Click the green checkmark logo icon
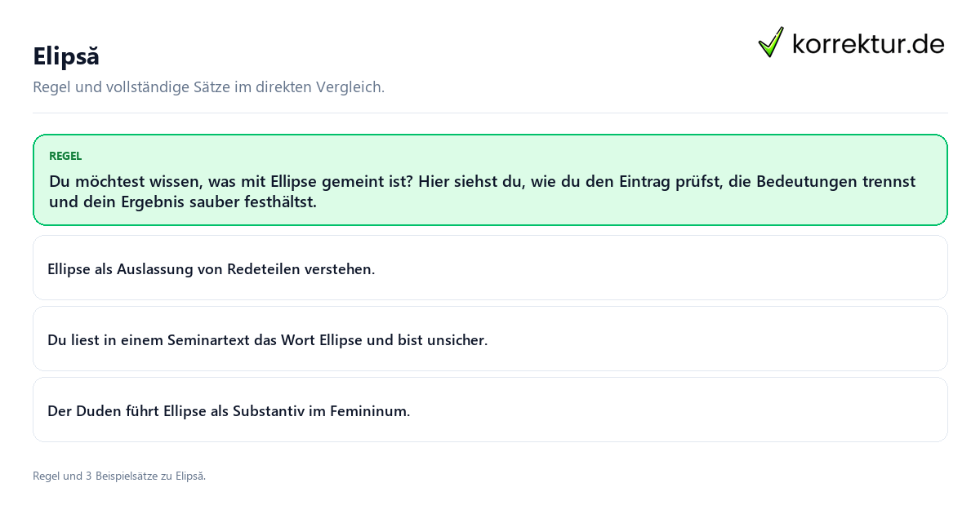This screenshot has height=514, width=980. click(771, 42)
